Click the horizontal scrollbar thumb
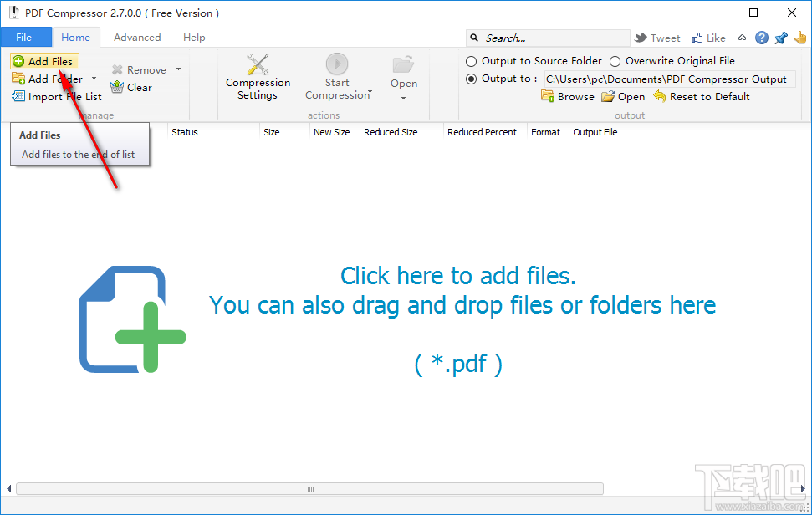 (309, 489)
